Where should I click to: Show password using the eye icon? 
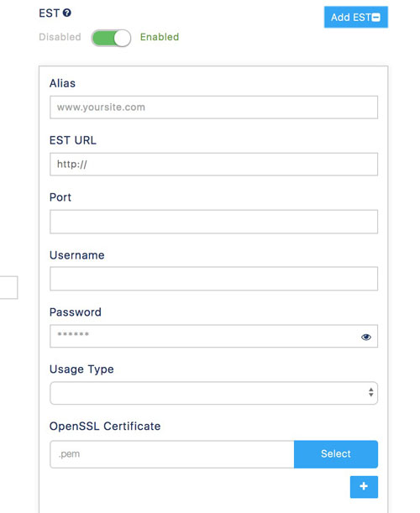tap(366, 337)
